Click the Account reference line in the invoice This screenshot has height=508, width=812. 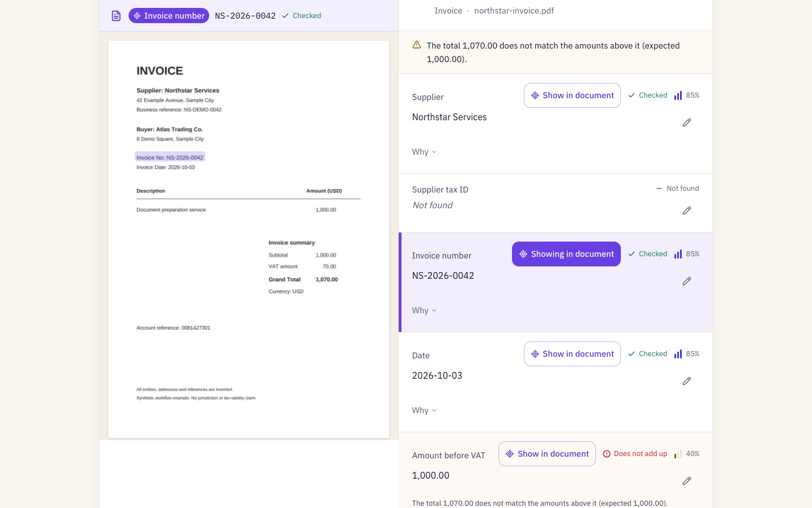tap(173, 328)
